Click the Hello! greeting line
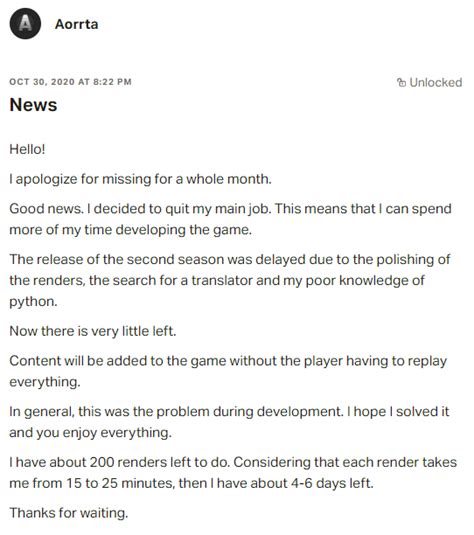The image size is (474, 535). point(27,149)
